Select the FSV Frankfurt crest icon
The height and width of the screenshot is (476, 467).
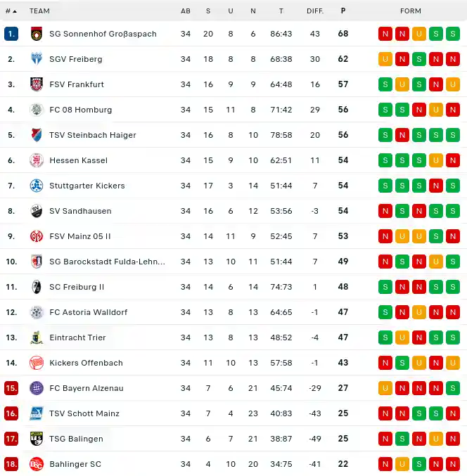click(x=37, y=84)
